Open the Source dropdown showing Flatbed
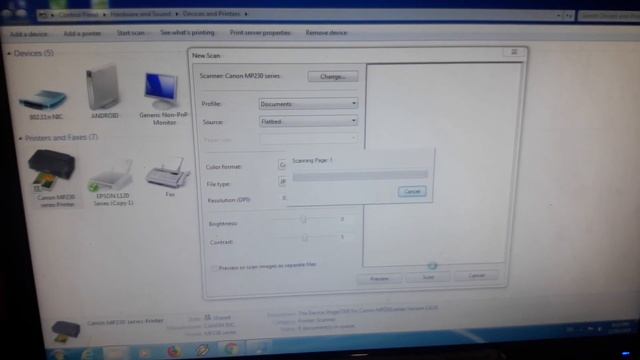640x360 pixels. [308, 121]
